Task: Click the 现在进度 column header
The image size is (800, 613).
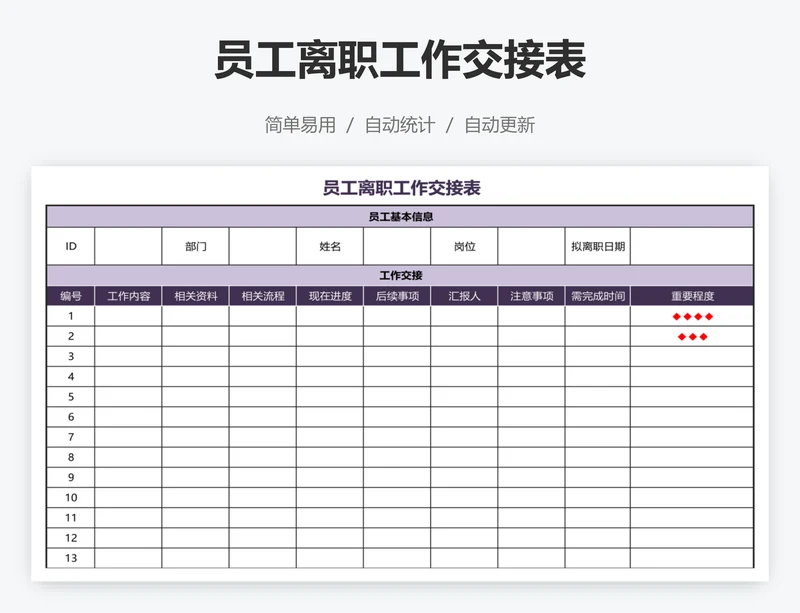Action: [330, 296]
